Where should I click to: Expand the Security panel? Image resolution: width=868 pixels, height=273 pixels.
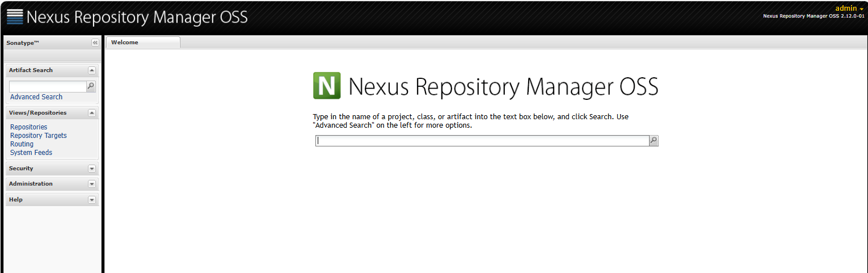pos(92,169)
